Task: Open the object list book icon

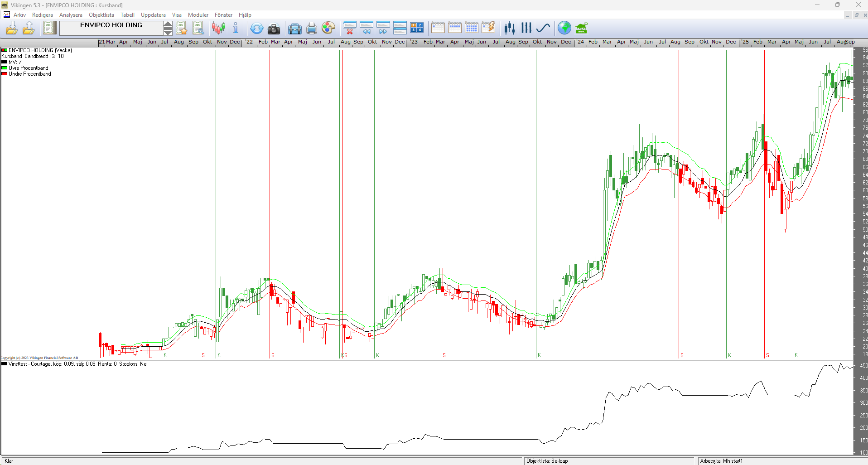Action: (x=49, y=28)
